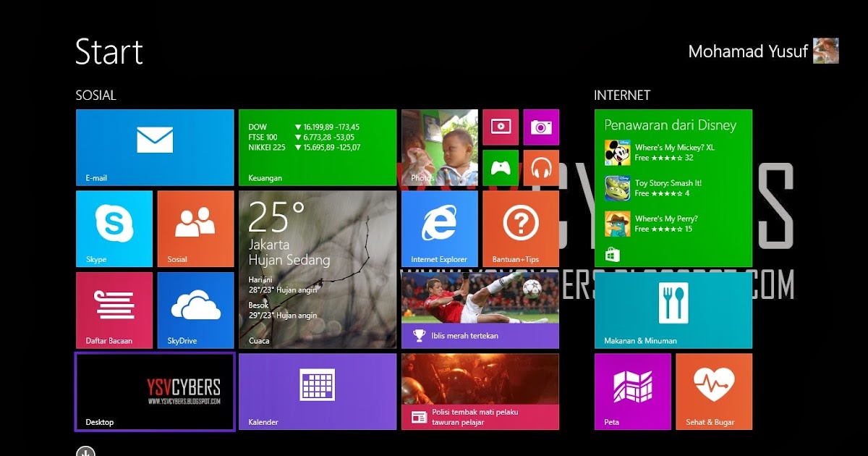Click the Store bag icon in Disney tile
This screenshot has height=456, width=868.
pyautogui.click(x=612, y=255)
